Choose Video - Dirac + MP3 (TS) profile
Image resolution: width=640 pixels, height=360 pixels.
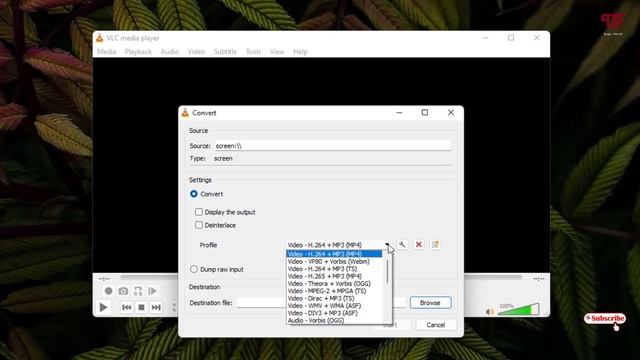[334, 298]
